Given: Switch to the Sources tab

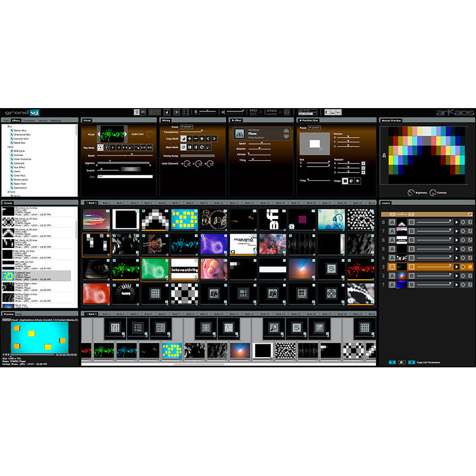Looking at the screenshot, I should point(43,120).
